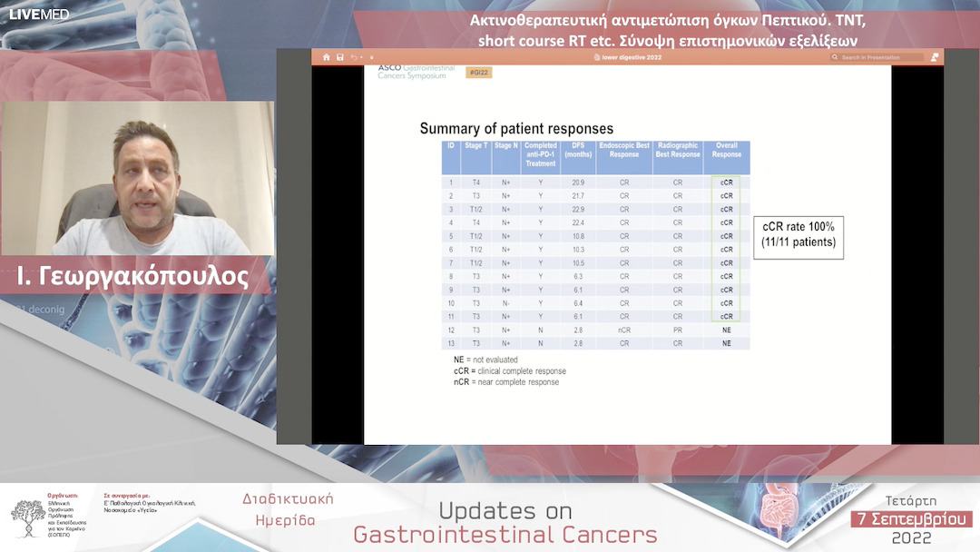The image size is (980, 552).
Task: Click the 'Updates on' banner heading
Action: (x=505, y=511)
